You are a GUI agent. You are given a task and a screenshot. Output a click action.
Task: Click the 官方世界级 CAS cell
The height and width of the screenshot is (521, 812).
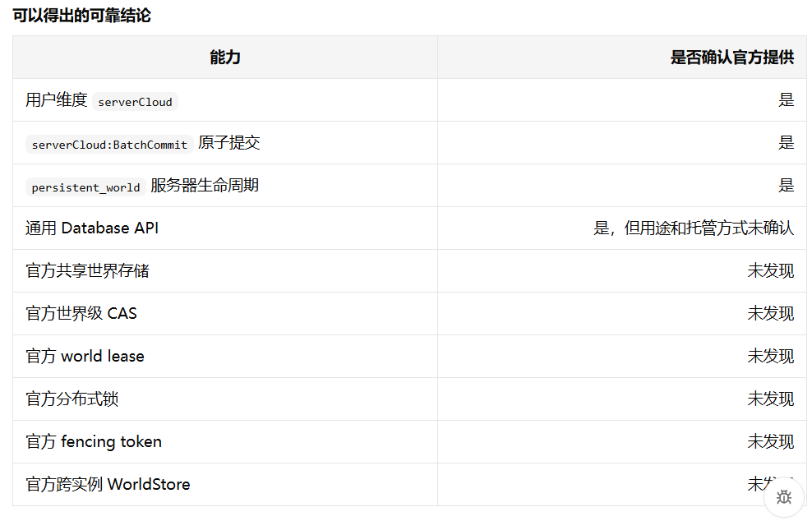pos(81,313)
